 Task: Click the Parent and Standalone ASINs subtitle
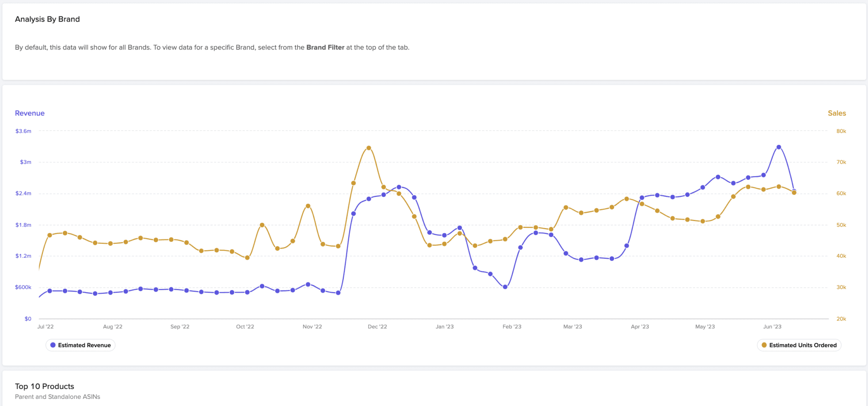point(57,397)
